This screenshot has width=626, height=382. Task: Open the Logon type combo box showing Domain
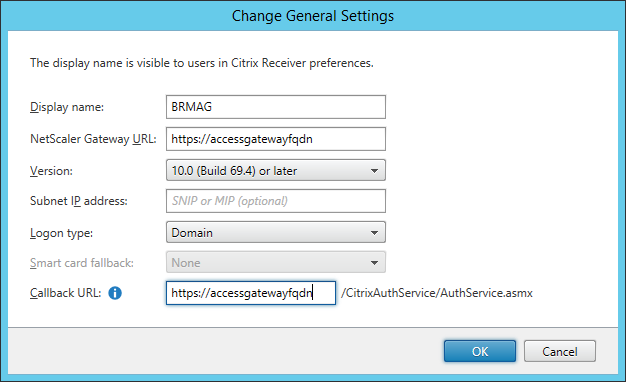(276, 232)
